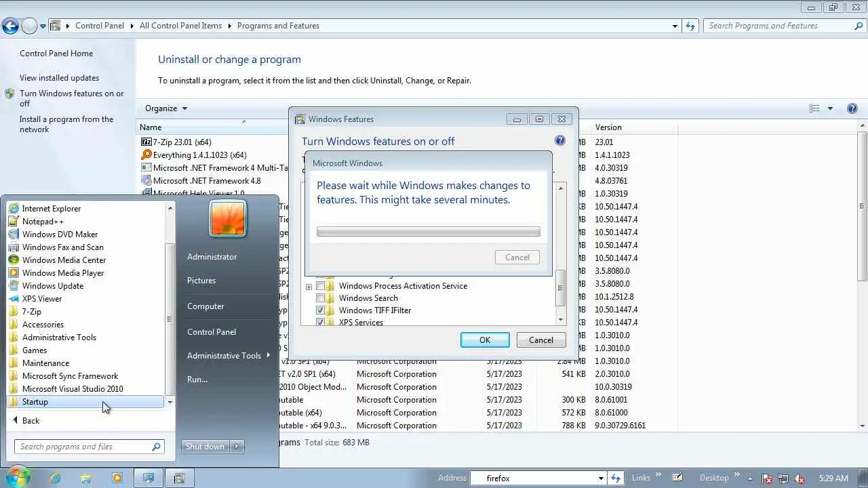Open address bar history dropdown
The width and height of the screenshot is (868, 488).
pyautogui.click(x=675, y=26)
